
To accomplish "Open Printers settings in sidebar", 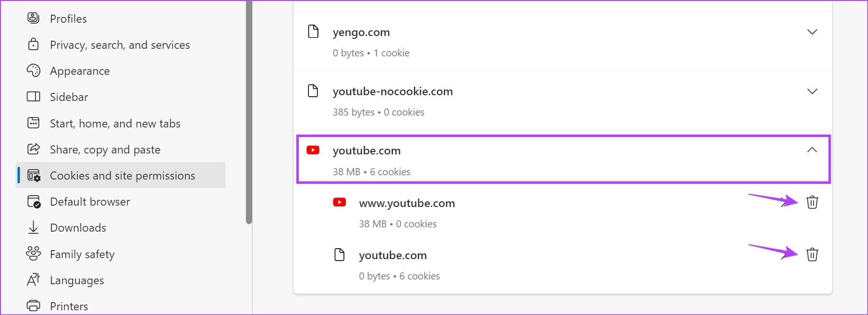I will pyautogui.click(x=69, y=306).
